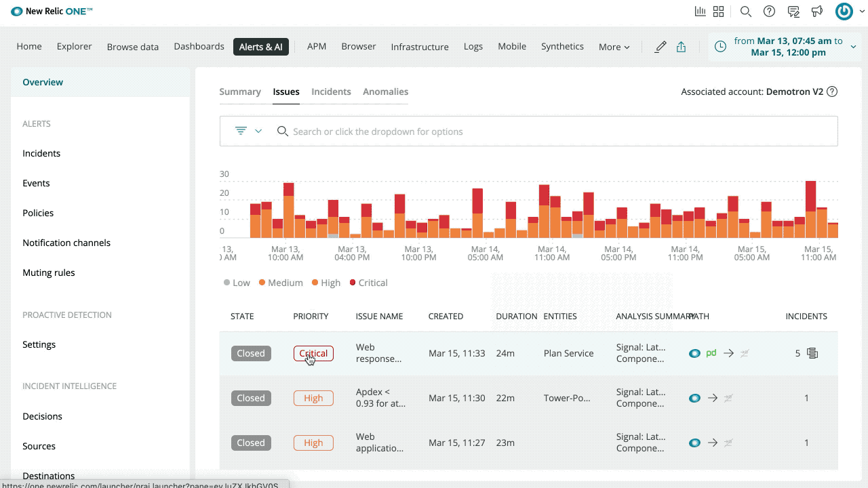
Task: Expand the filter options dropdown
Action: pyautogui.click(x=248, y=131)
